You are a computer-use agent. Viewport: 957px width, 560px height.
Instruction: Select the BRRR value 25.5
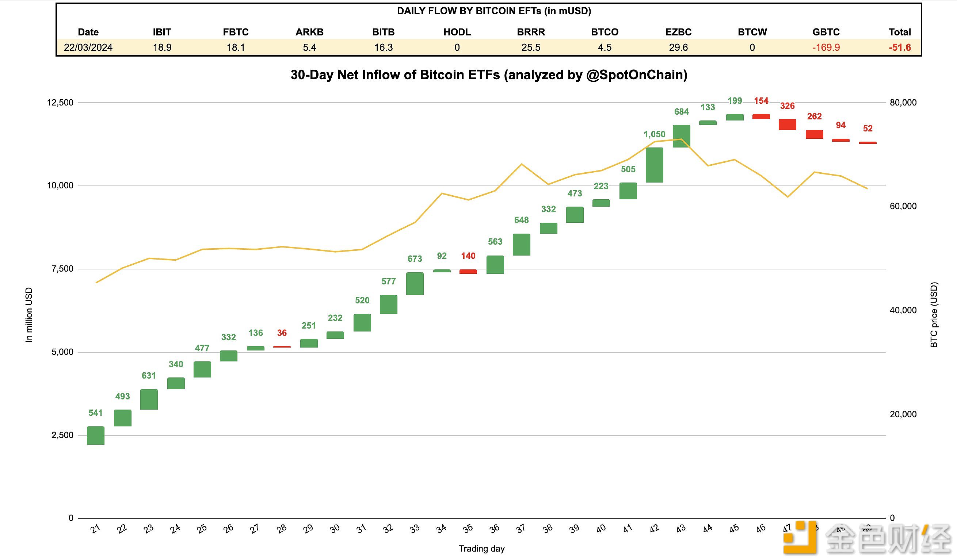531,47
